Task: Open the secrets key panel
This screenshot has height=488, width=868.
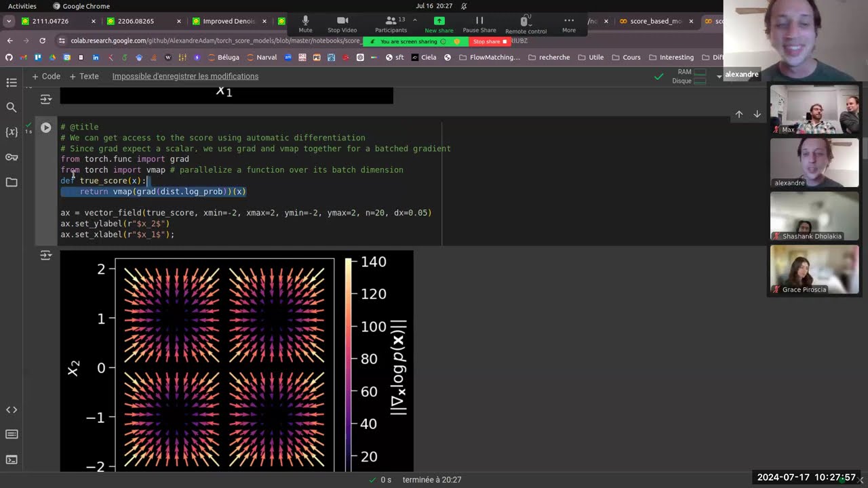Action: pyautogui.click(x=12, y=157)
